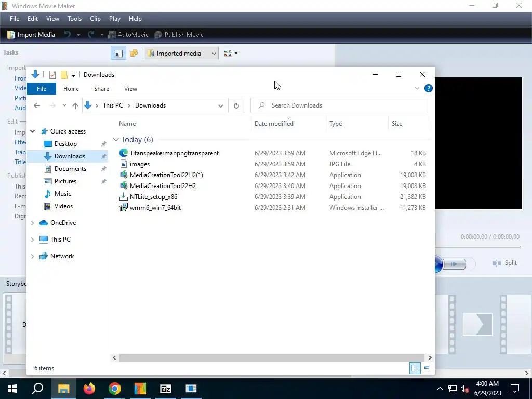The width and height of the screenshot is (532, 399).
Task: Select Desktop in Quick access
Action: pyautogui.click(x=65, y=144)
